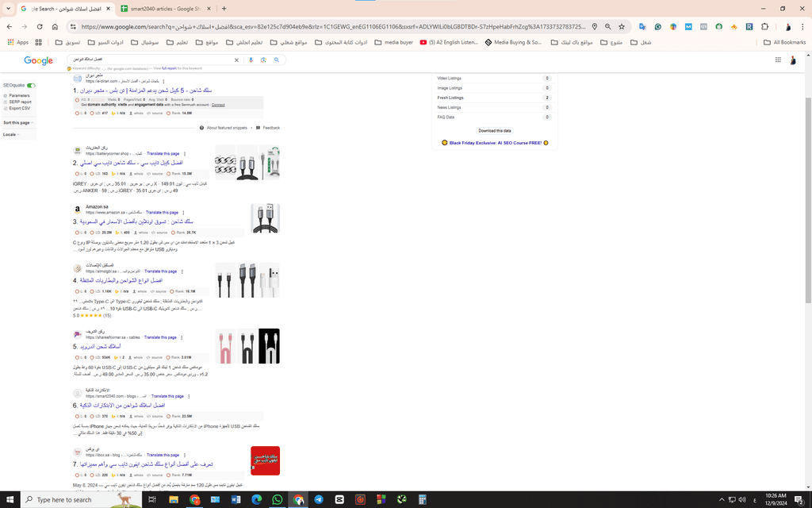This screenshot has height=508, width=812.
Task: Bookmark this page with the star icon
Action: click(622, 26)
